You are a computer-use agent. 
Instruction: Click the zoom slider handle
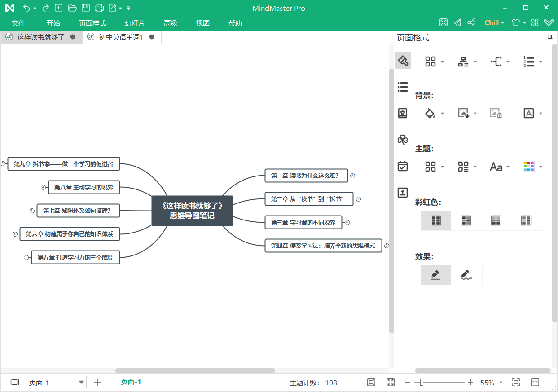coord(421,382)
